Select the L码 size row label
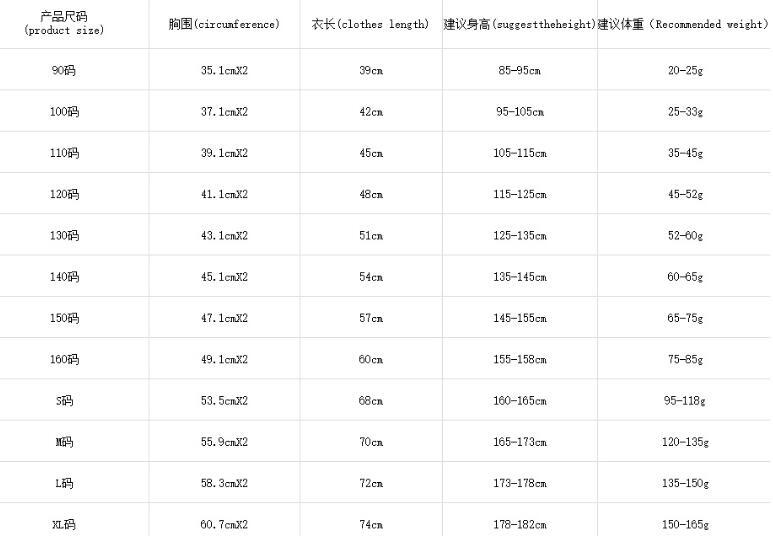 (x=64, y=483)
